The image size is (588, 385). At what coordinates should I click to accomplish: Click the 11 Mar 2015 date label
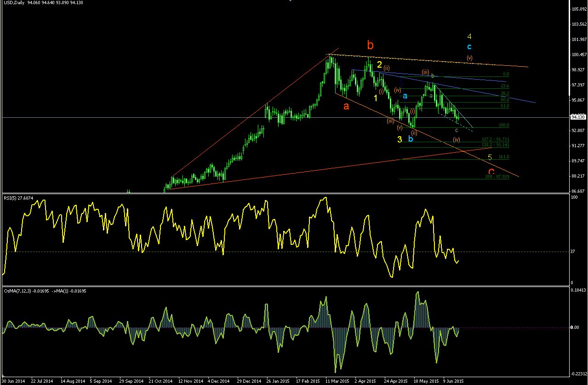click(x=337, y=381)
